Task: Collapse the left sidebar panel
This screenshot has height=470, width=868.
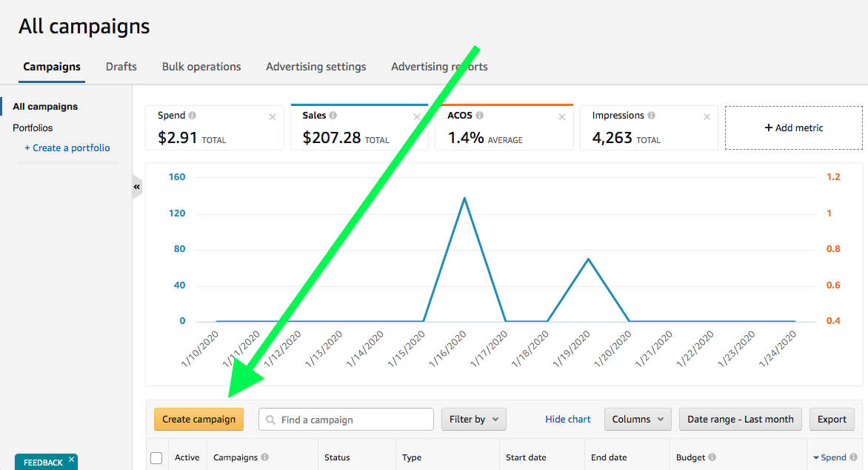Action: pyautogui.click(x=137, y=188)
